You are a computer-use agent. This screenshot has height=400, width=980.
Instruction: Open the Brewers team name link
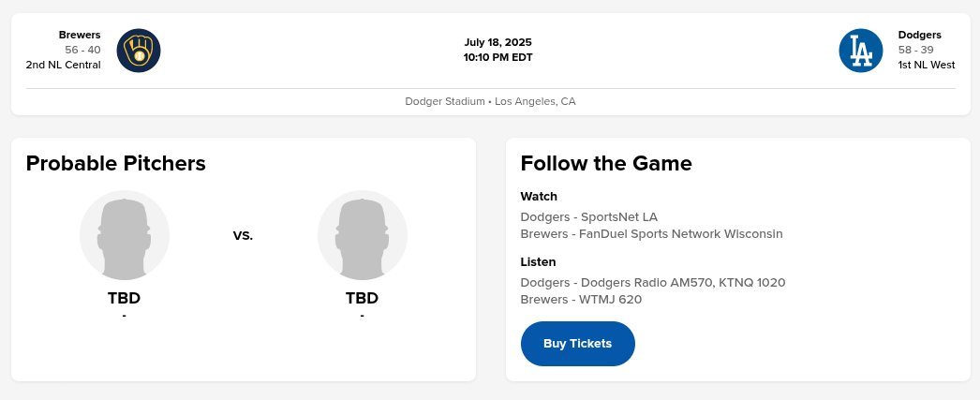80,35
